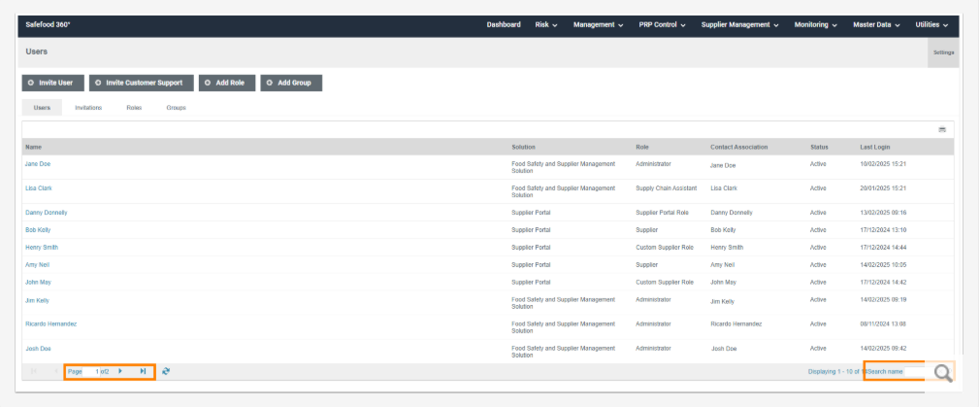Image resolution: width=980 pixels, height=407 pixels.
Task: Open the Utilities menu
Action: tap(933, 24)
